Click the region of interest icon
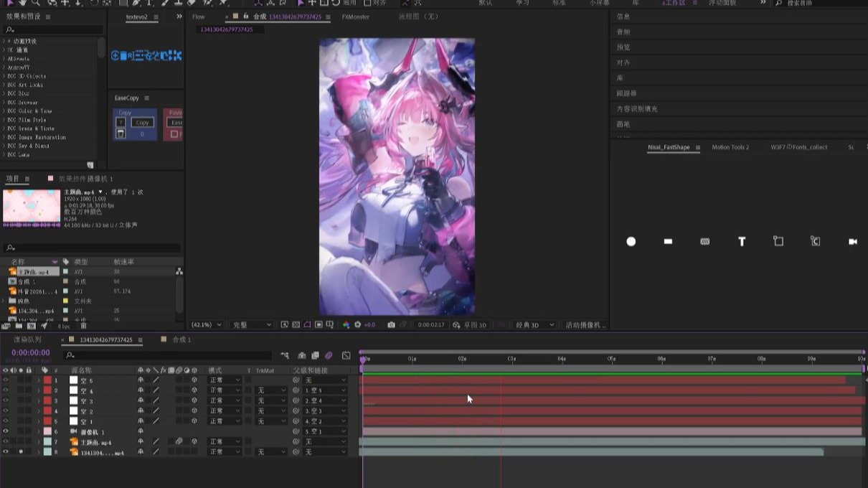This screenshot has width=868, height=488. tap(319, 325)
